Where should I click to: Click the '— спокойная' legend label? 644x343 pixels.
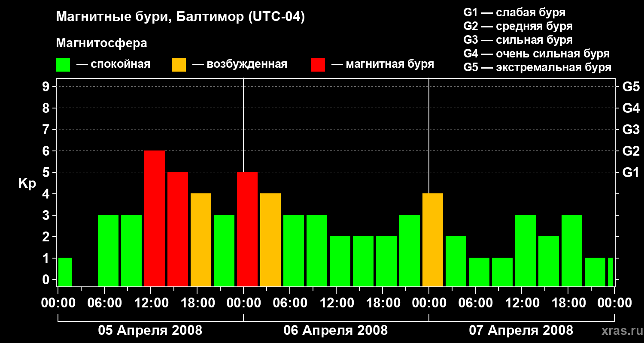(113, 65)
